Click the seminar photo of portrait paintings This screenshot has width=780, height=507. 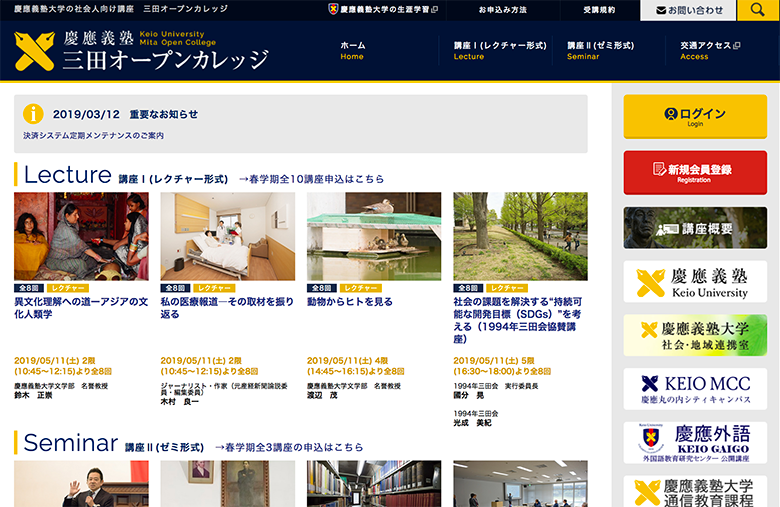pos(227,484)
